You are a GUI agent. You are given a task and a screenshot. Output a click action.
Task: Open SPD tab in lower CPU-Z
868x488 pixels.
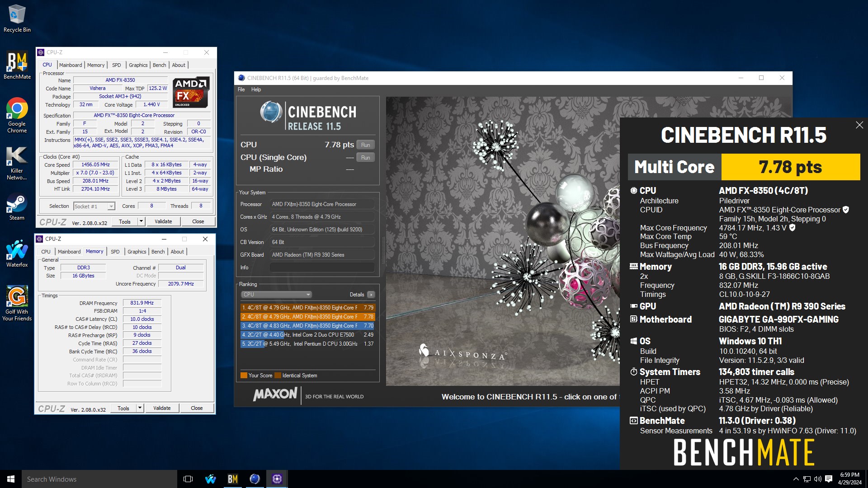click(115, 252)
